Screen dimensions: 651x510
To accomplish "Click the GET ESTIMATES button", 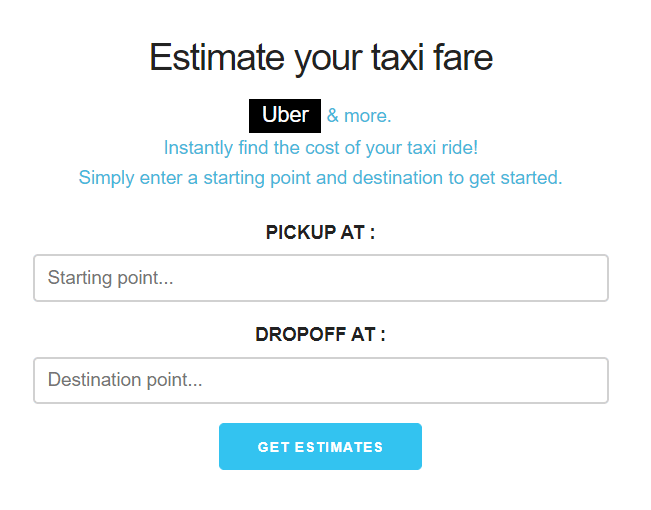I will 321,446.
